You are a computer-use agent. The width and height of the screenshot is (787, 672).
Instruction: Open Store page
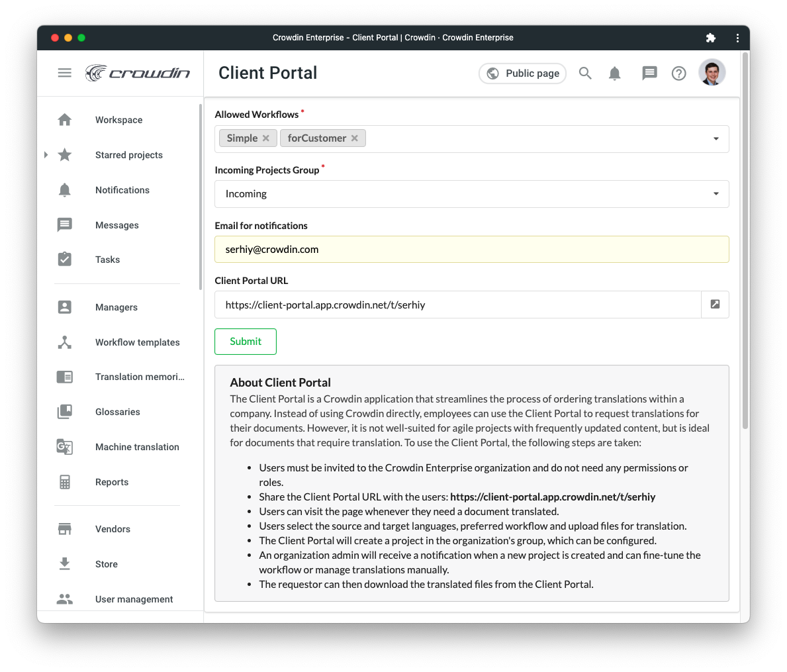click(x=107, y=564)
